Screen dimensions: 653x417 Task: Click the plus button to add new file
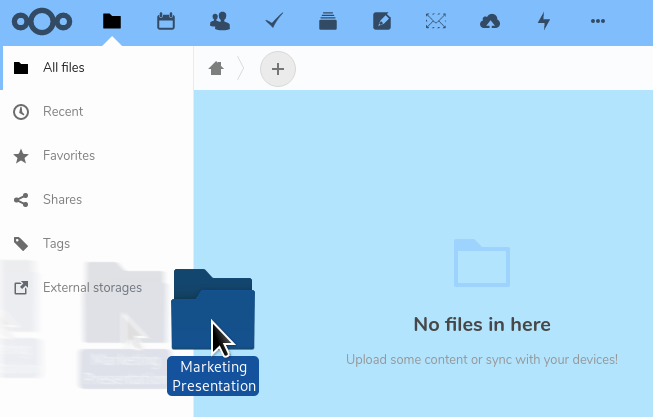(x=278, y=68)
